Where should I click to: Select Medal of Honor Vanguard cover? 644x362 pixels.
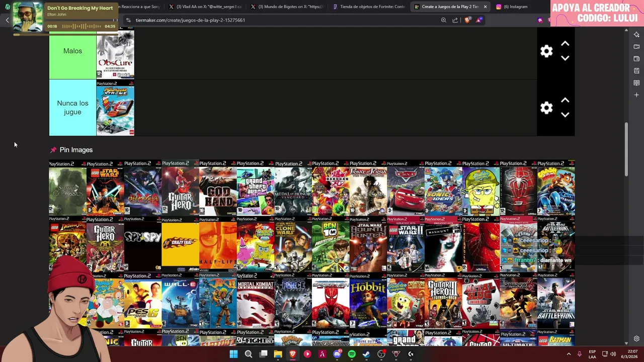coord(293,189)
